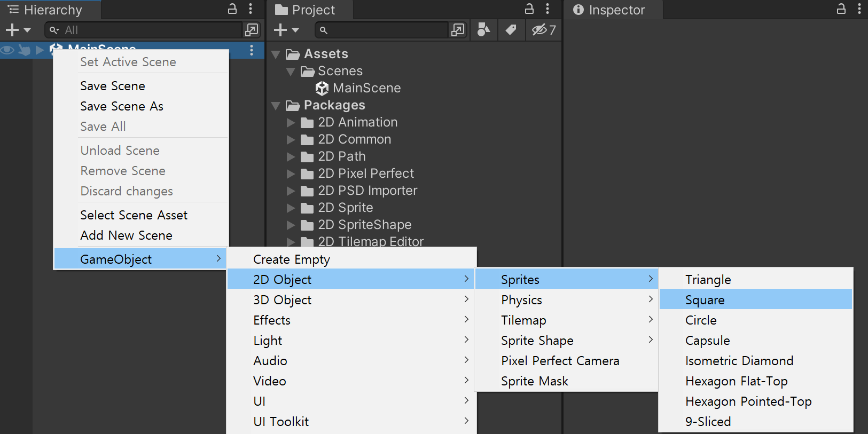Create a Hexagon Flat-Top sprite
This screenshot has width=868, height=434.
click(756, 381)
